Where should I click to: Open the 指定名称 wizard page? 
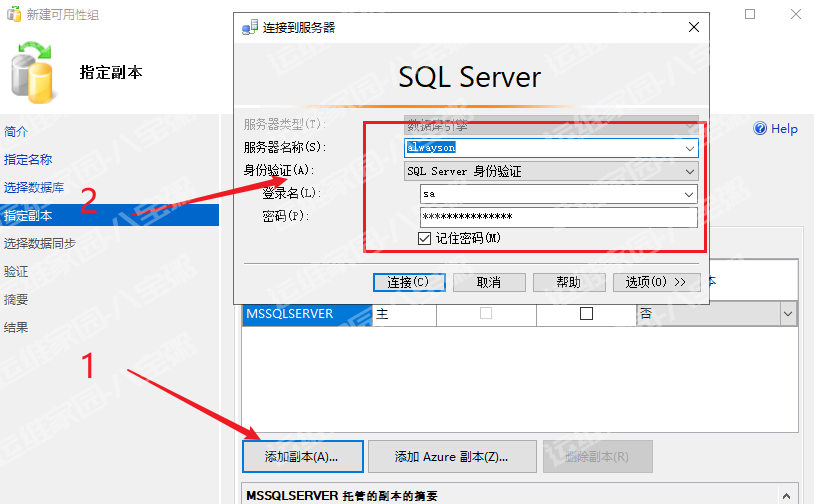coord(28,159)
